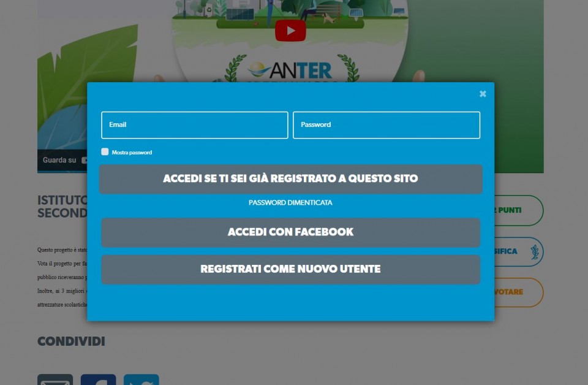This screenshot has height=385, width=588.
Task: Choose 'Registrati come nuovo utente'
Action: point(290,269)
